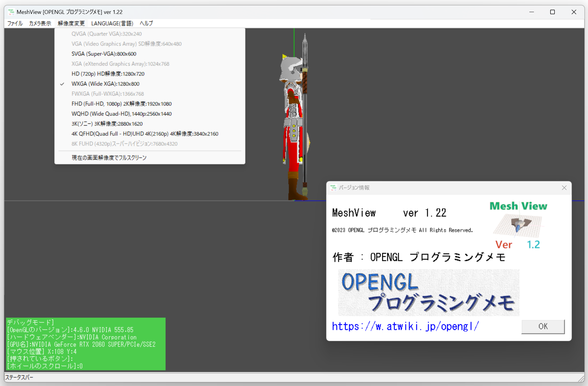
Task: Minimize the MeshView window
Action: [x=531, y=12]
